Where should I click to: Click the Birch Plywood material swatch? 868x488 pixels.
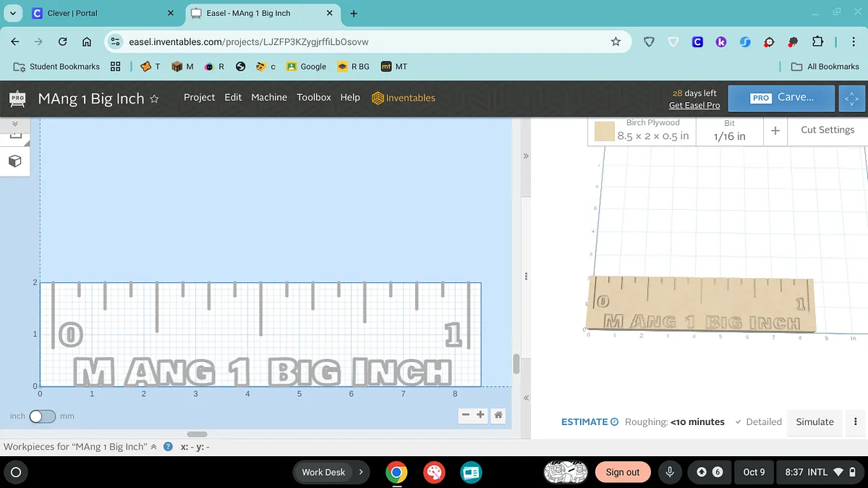(604, 132)
